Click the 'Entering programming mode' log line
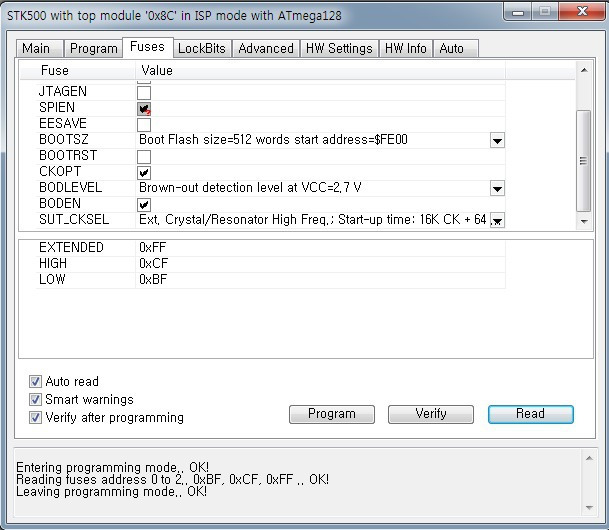Screen dimensions: 609x530 click(x=113, y=467)
